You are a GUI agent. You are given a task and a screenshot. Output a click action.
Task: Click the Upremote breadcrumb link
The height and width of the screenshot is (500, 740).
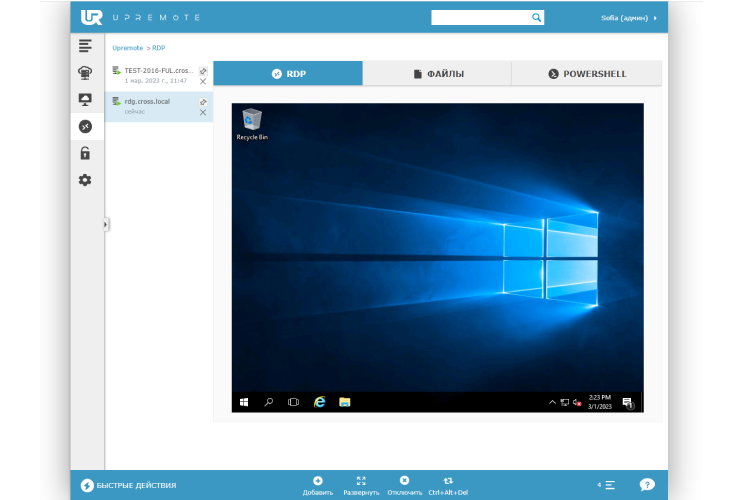click(127, 47)
